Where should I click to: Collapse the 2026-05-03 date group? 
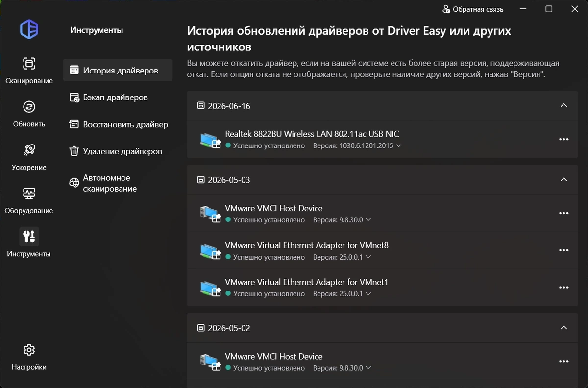click(x=563, y=179)
